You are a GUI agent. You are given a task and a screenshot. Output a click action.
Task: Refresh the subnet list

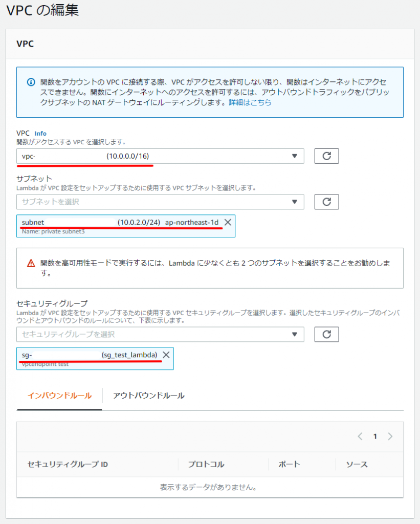(x=326, y=202)
